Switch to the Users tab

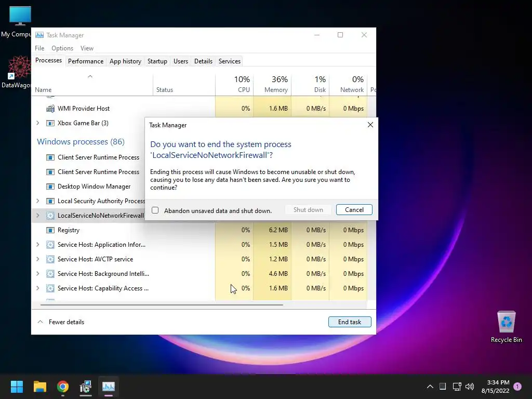[180, 61]
